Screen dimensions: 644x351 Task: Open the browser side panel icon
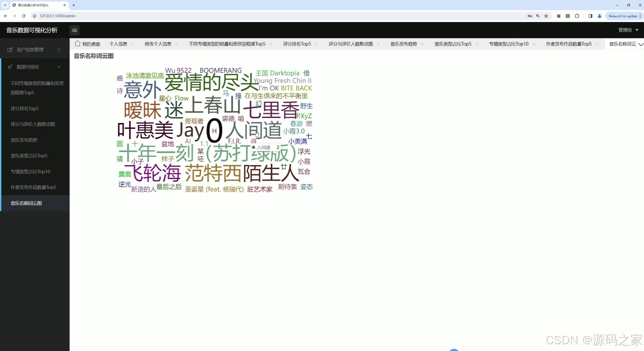click(x=590, y=16)
